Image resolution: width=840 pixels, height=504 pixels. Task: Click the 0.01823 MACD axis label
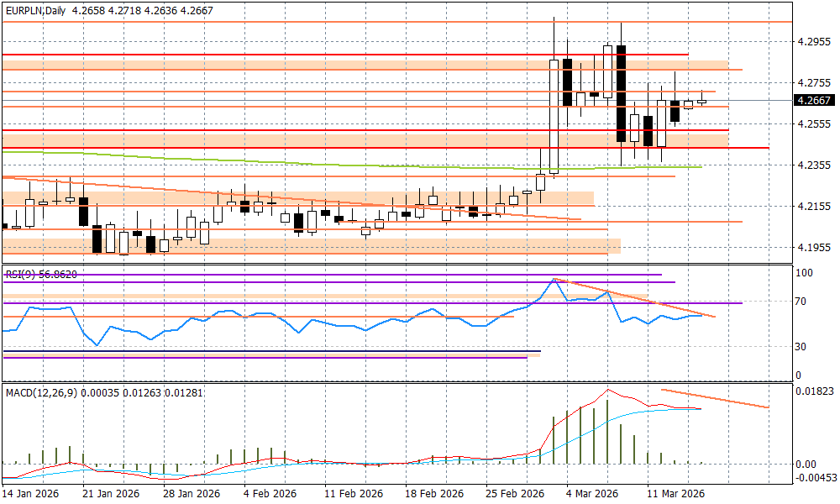(814, 391)
